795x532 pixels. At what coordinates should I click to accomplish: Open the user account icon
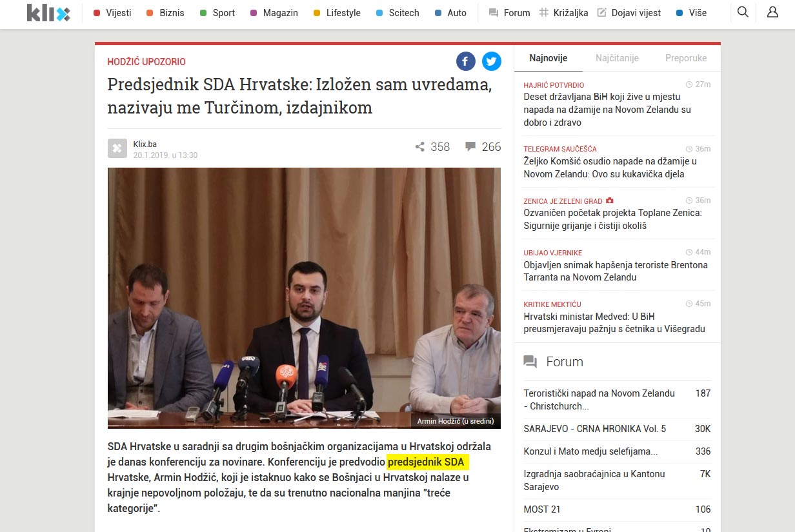772,12
